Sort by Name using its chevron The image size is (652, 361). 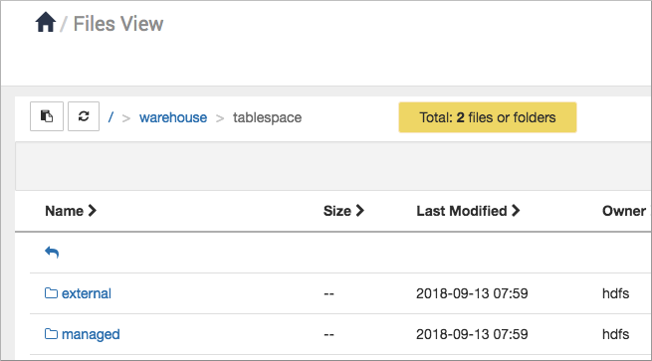(x=92, y=211)
